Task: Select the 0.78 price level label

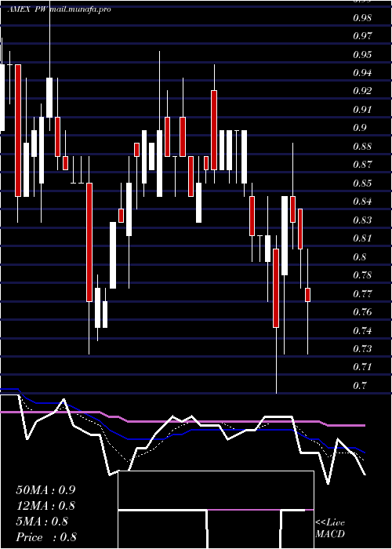Action: pos(362,274)
